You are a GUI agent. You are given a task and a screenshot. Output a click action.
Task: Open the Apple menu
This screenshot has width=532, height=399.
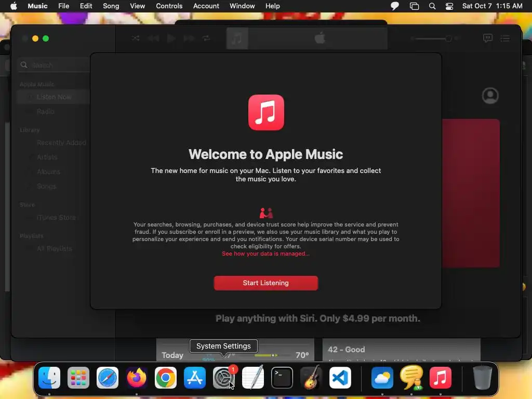[14, 6]
